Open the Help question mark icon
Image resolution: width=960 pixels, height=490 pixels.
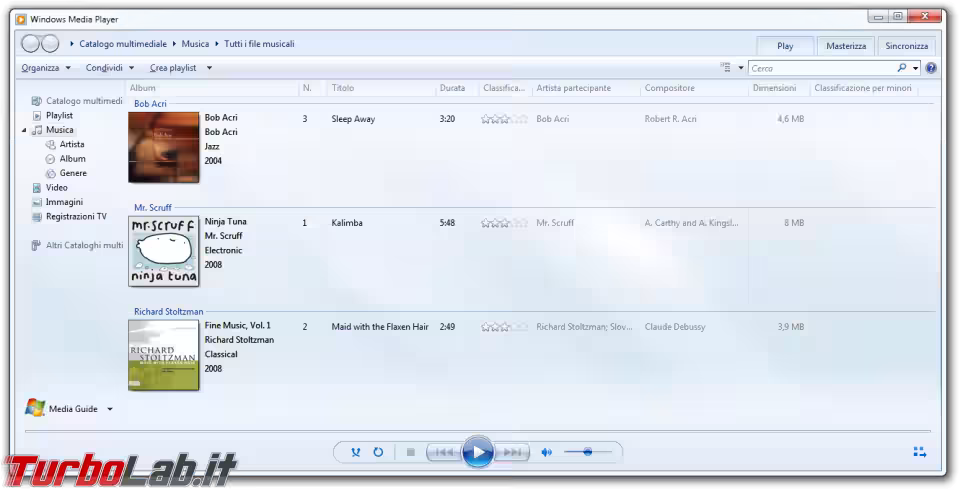[x=931, y=68]
